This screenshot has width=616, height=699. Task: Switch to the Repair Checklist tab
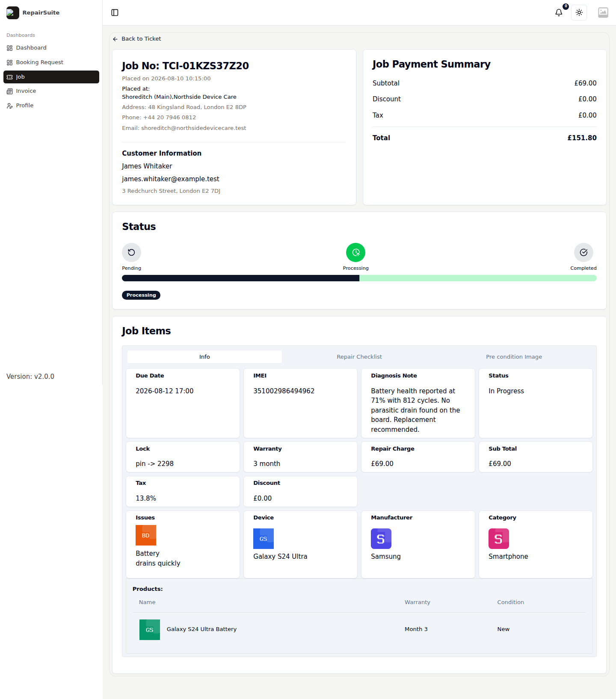pyautogui.click(x=359, y=357)
